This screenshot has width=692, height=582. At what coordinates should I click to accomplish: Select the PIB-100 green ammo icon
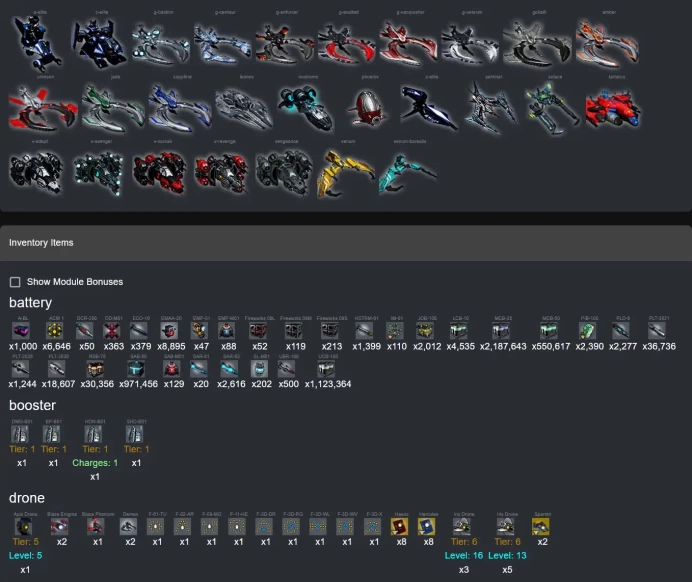(x=587, y=330)
